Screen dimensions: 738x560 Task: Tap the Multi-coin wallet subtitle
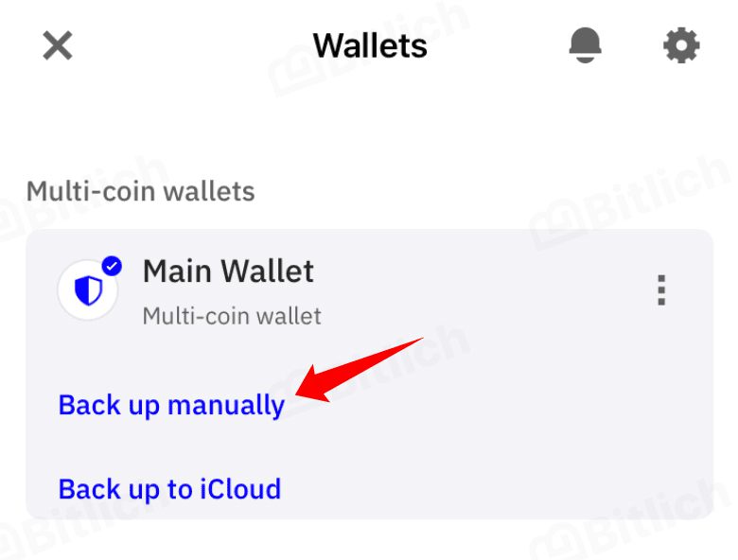232,316
